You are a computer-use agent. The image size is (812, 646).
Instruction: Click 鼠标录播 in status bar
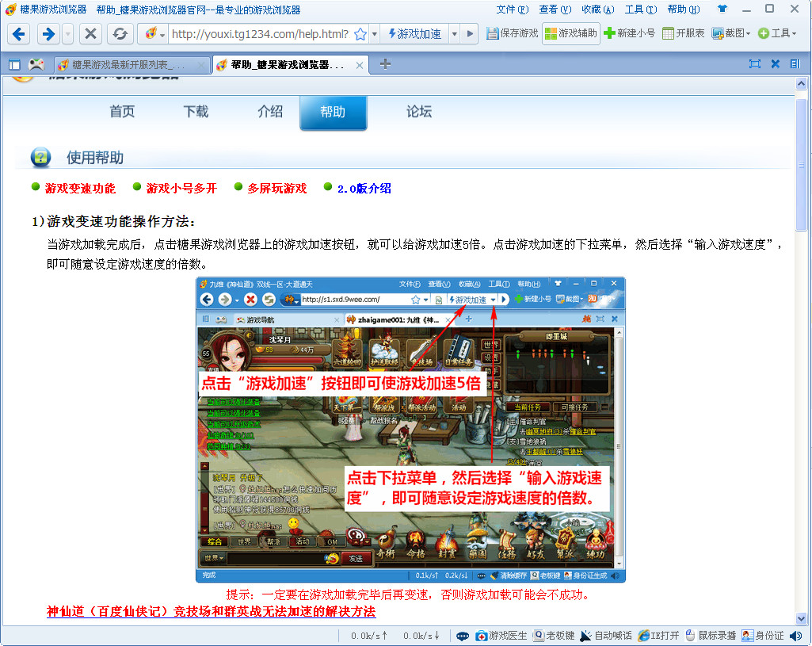pos(711,636)
